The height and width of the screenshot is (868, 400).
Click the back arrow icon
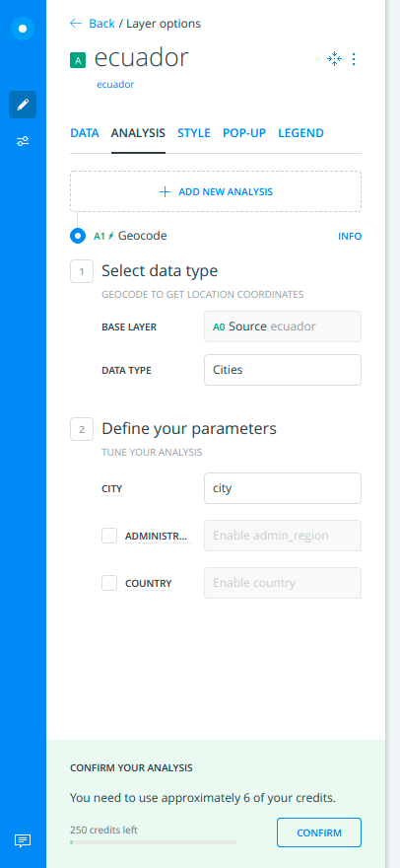click(x=76, y=24)
